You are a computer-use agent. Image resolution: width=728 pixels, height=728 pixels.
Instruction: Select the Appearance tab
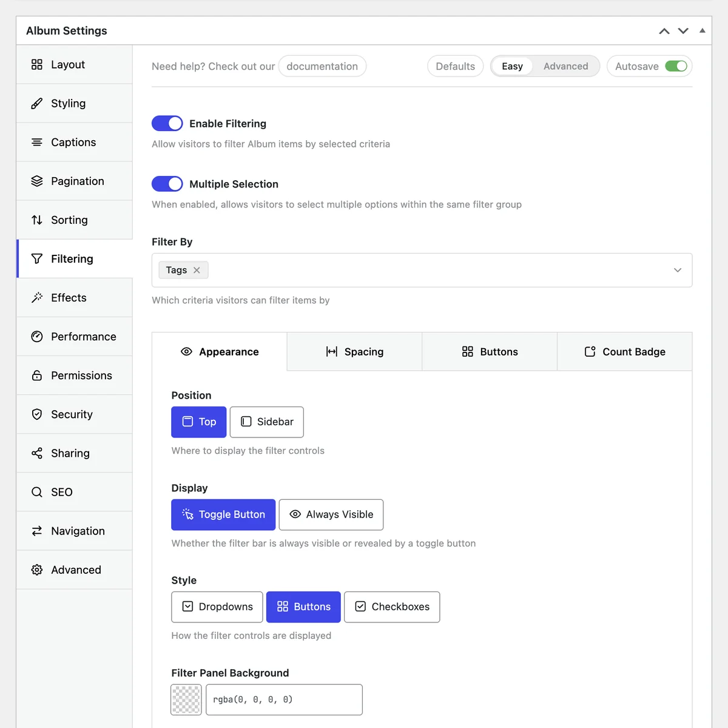point(220,351)
